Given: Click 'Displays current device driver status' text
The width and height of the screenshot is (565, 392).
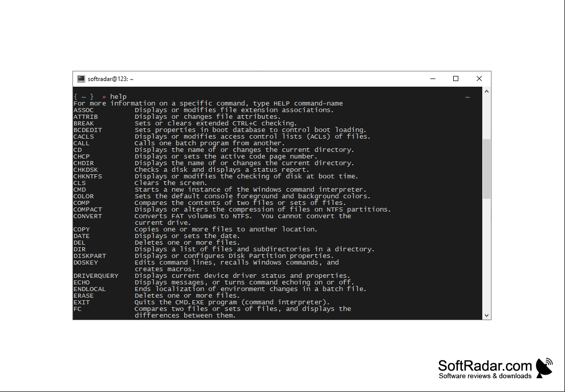Looking at the screenshot, I should [x=242, y=276].
